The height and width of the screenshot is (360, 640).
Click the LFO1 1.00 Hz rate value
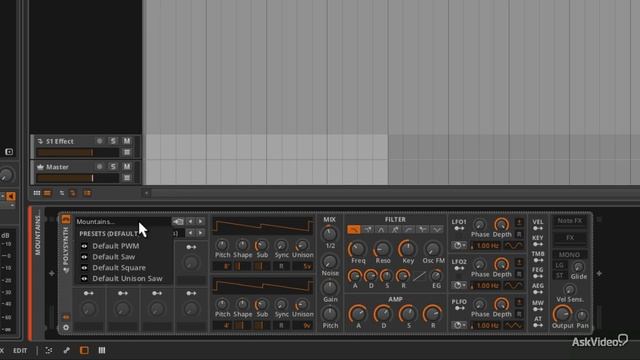487,246
